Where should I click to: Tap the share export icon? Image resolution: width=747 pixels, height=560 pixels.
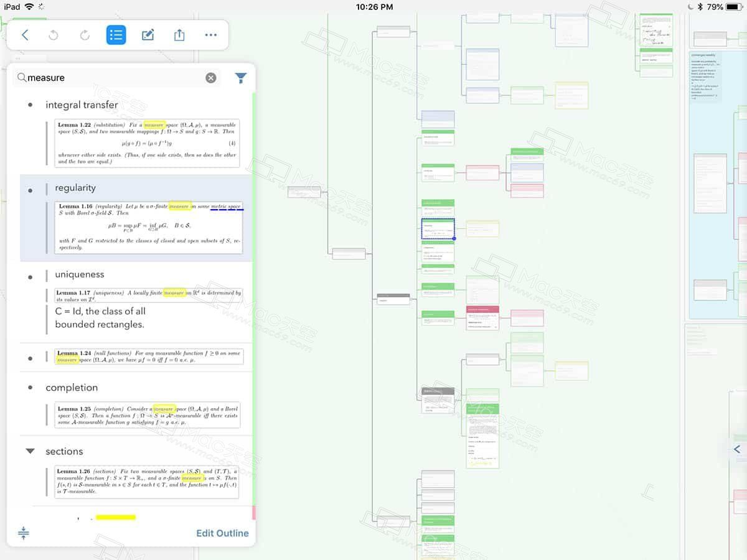point(179,35)
